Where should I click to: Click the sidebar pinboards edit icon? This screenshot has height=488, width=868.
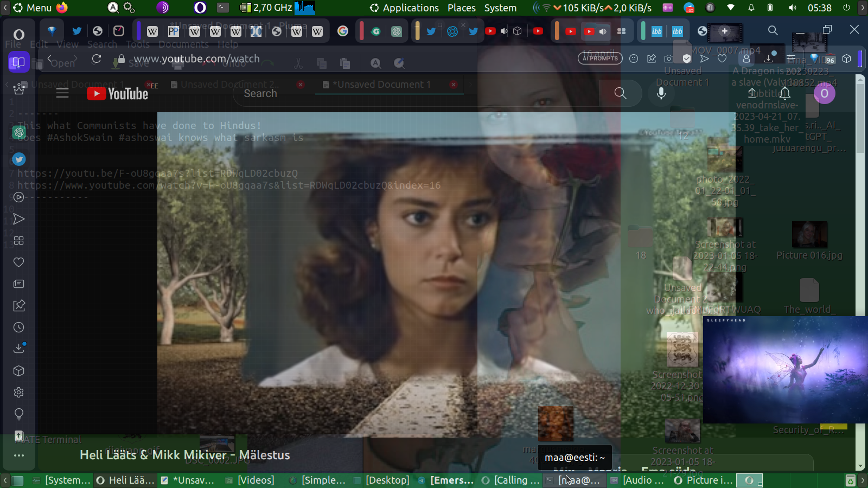pyautogui.click(x=19, y=306)
